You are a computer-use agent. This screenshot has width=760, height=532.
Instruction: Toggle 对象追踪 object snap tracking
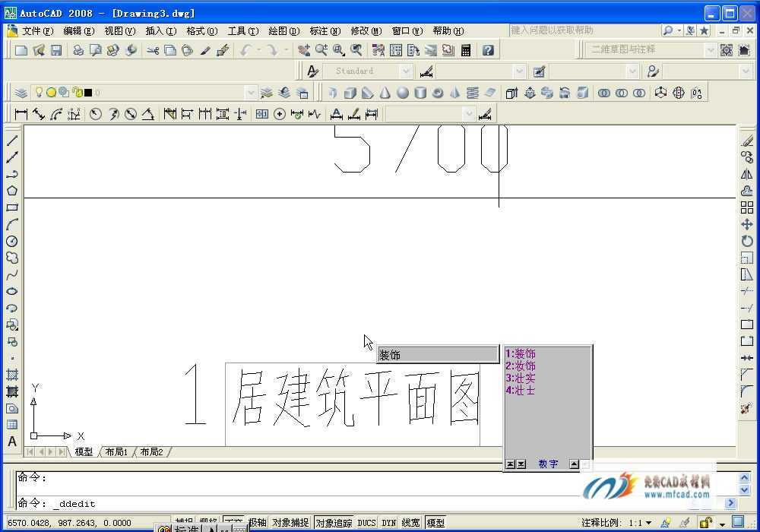pyautogui.click(x=334, y=523)
